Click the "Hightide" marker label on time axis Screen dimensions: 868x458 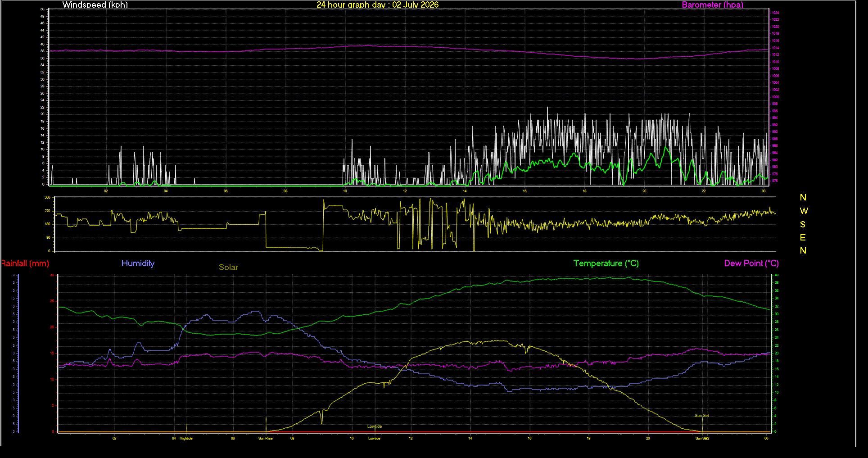pyautogui.click(x=186, y=438)
